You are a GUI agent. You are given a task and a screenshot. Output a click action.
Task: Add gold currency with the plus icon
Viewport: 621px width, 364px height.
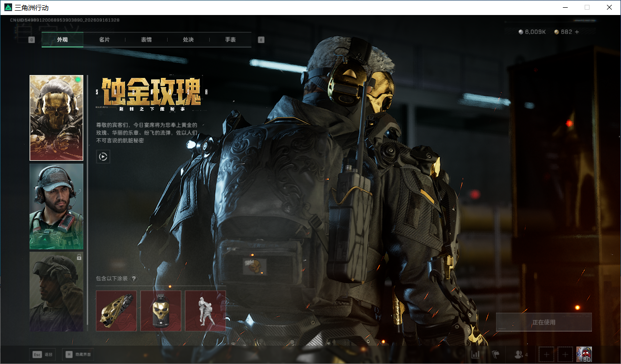(577, 32)
